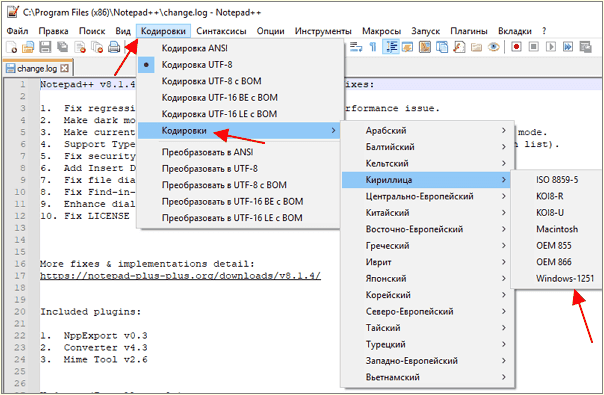Expand the Китайский encoding submenu
Viewport: 604px width, 395px height.
427,213
